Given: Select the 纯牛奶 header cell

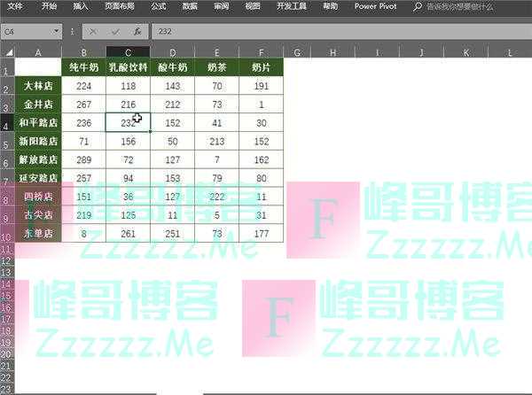Looking at the screenshot, I should pos(83,67).
